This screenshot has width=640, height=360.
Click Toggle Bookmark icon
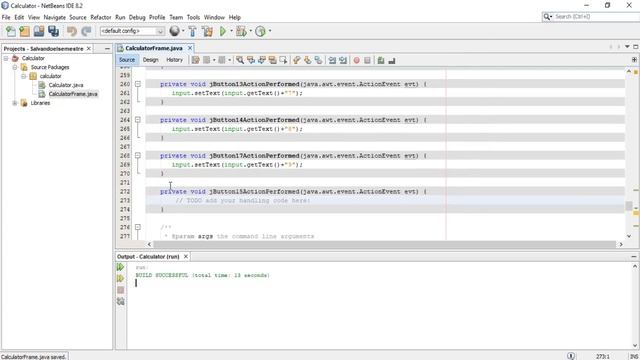pyautogui.click(x=318, y=60)
